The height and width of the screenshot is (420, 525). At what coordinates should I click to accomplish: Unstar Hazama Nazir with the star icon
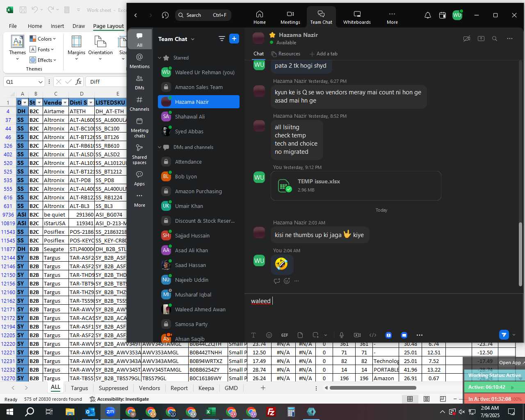(272, 35)
